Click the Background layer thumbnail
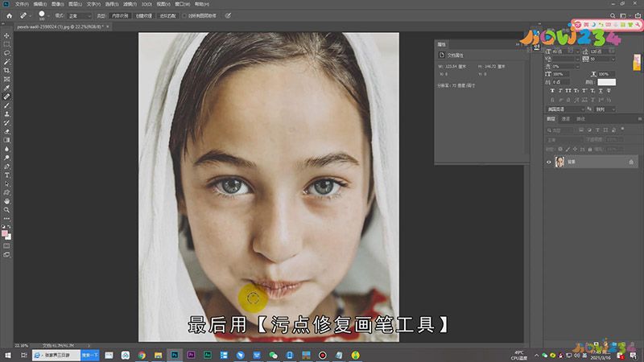Image resolution: width=644 pixels, height=362 pixels. tap(559, 162)
